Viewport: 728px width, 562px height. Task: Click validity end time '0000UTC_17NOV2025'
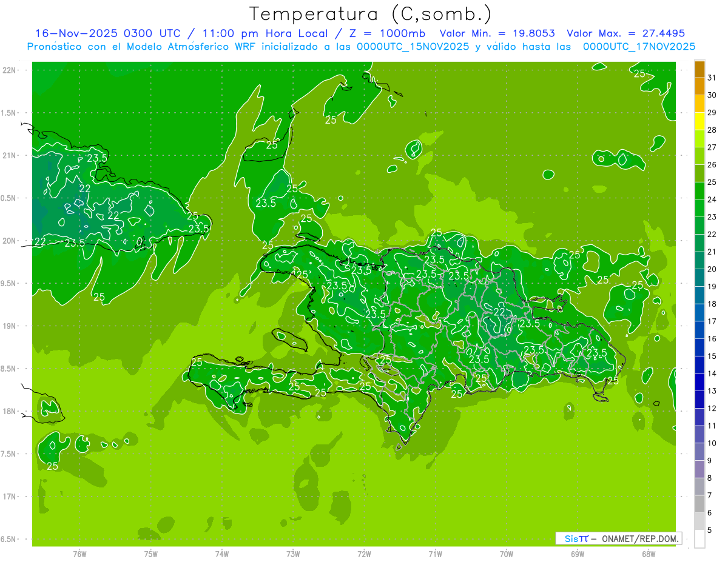(x=639, y=47)
